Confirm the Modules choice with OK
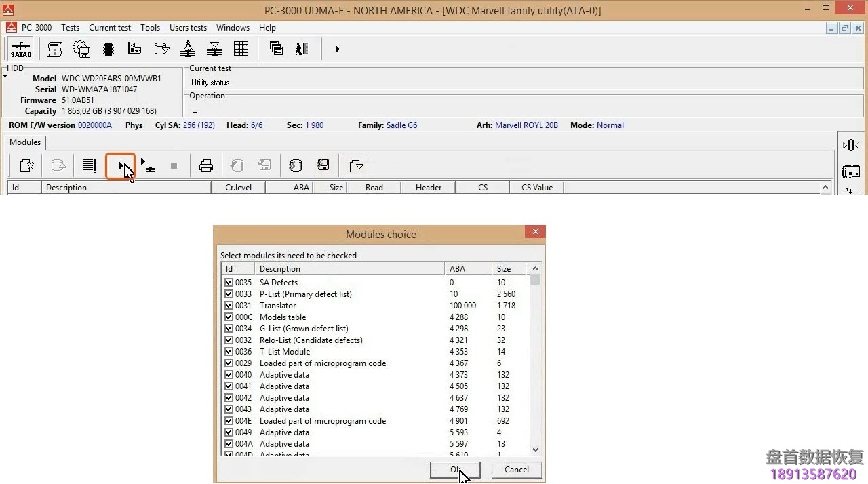The width and height of the screenshot is (868, 484). click(x=455, y=470)
